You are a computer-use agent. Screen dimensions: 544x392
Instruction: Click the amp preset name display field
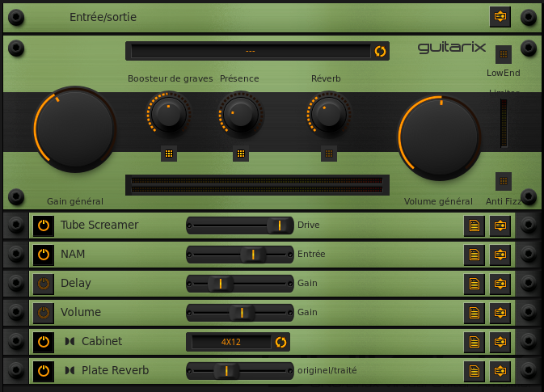coord(251,52)
